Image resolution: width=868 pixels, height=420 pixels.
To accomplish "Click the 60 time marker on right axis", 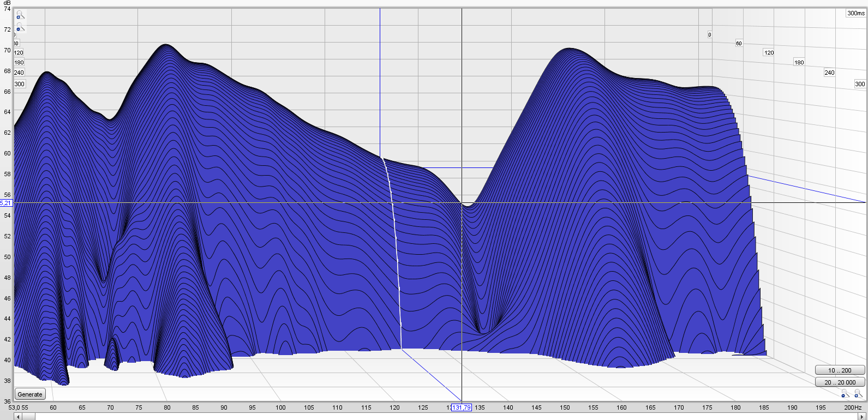I will (739, 43).
